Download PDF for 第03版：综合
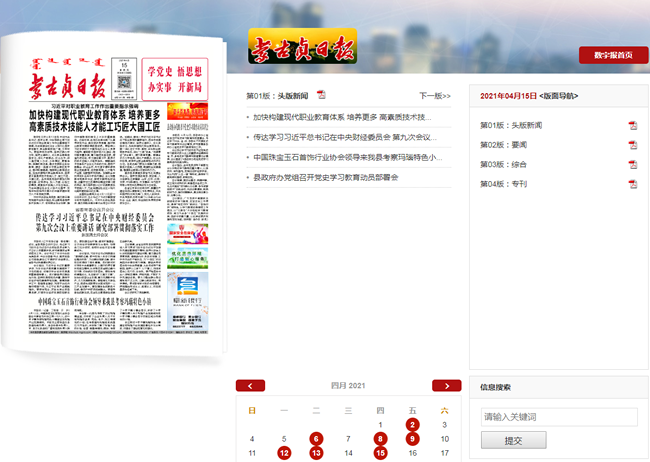The height and width of the screenshot is (462, 650). pyautogui.click(x=632, y=164)
